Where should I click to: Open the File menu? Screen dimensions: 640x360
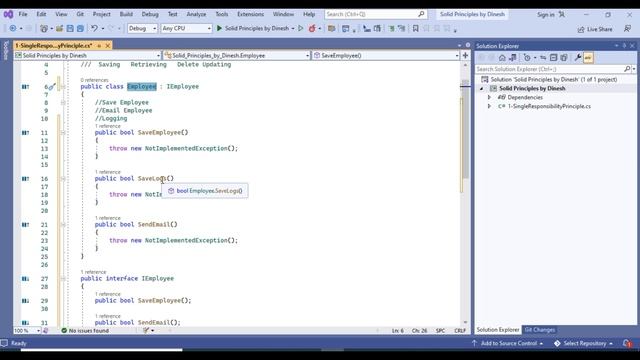coord(23,14)
